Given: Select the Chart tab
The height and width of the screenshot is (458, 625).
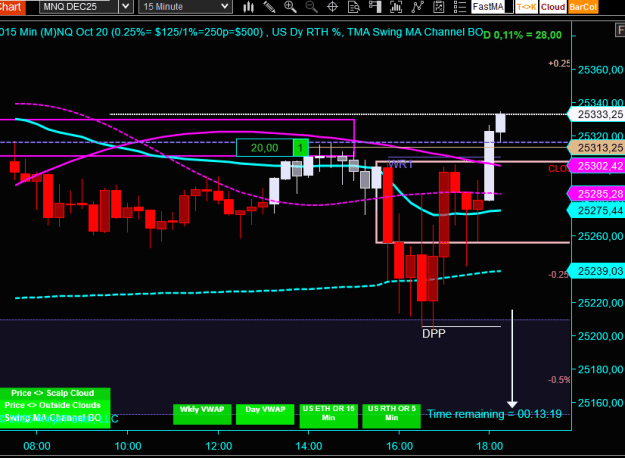Looking at the screenshot, I should click(x=12, y=7).
